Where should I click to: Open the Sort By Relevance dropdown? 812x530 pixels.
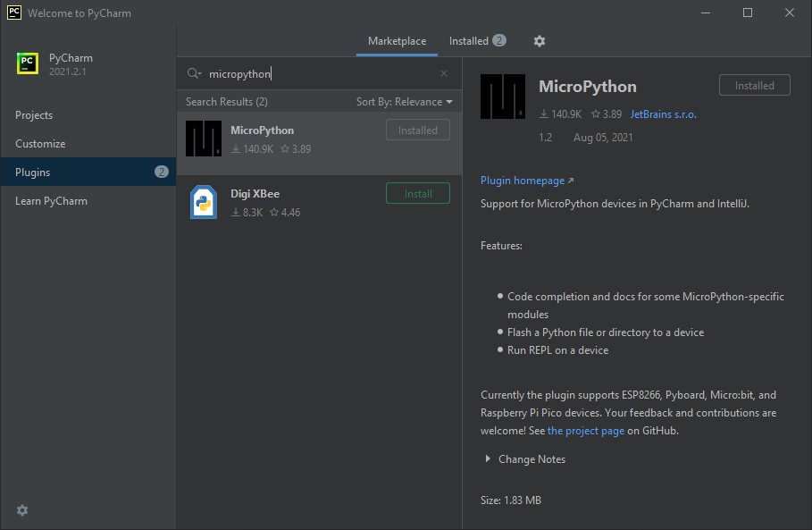(404, 102)
